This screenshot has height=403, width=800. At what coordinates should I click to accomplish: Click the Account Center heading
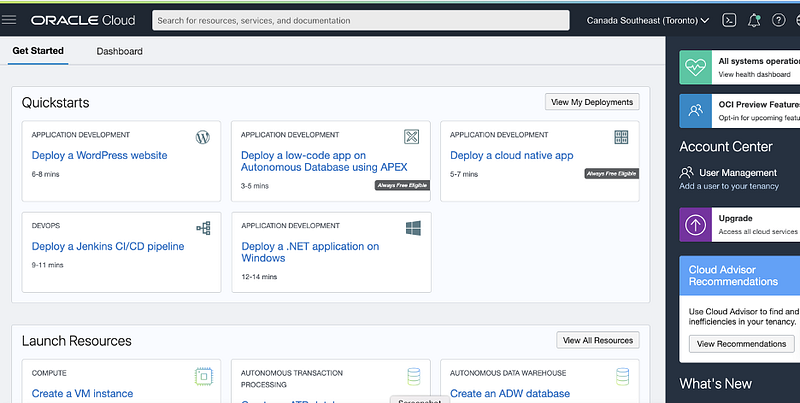[x=726, y=147]
